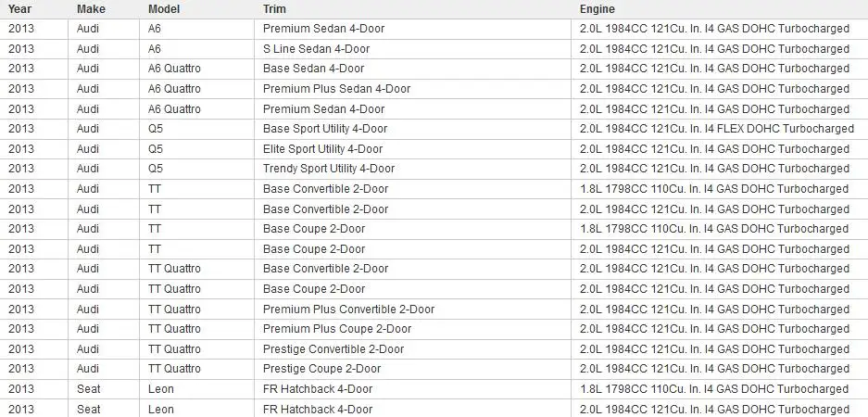This screenshot has width=868, height=417.
Task: Click the Premium Plus Sedan 4-Door cell
Action: tap(412, 89)
